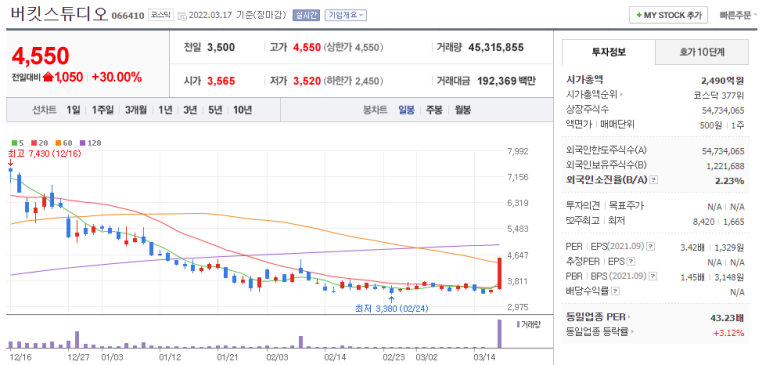The width and height of the screenshot is (773, 365).
Task: Click help icon beside 외국인소진율(B/A)
Action: tap(653, 180)
